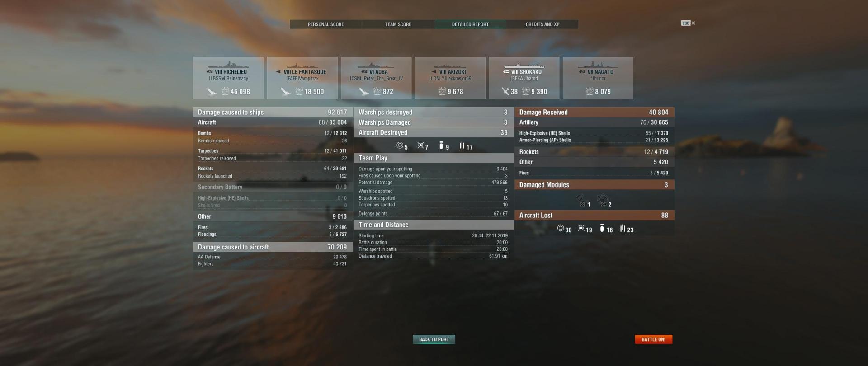Select the VIII Richelieu ship card
Screen dimensions: 868x366
tap(228, 78)
